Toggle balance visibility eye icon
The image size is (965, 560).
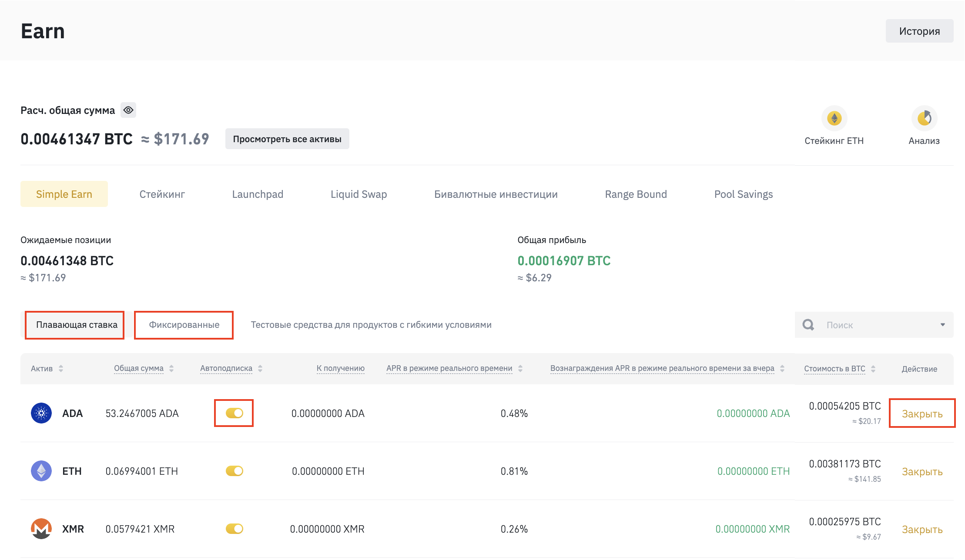click(x=128, y=110)
